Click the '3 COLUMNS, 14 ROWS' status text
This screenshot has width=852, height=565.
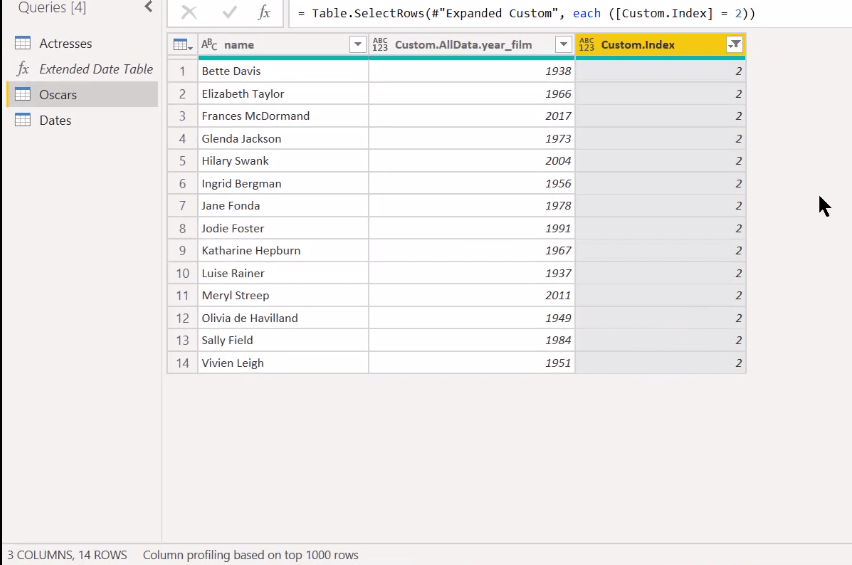click(x=67, y=555)
